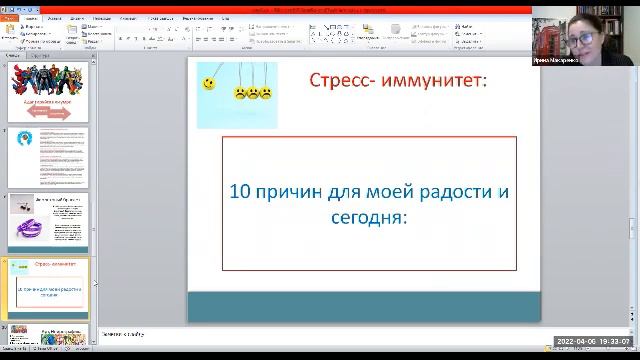The width and height of the screenshot is (640, 360).
Task: Open the Файл tab
Action: (x=9, y=18)
